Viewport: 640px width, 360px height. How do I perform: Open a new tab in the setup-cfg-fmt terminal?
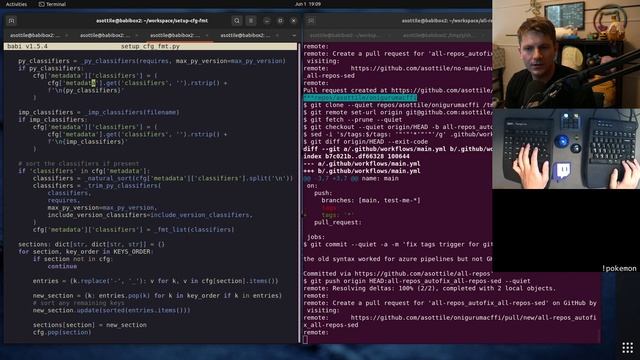(11, 20)
